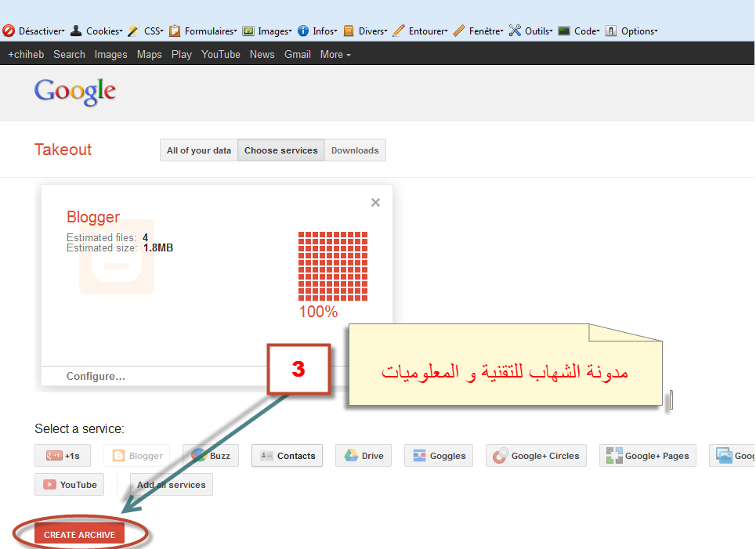756x549 pixels.
Task: Open Play in Google bar
Action: click(182, 55)
